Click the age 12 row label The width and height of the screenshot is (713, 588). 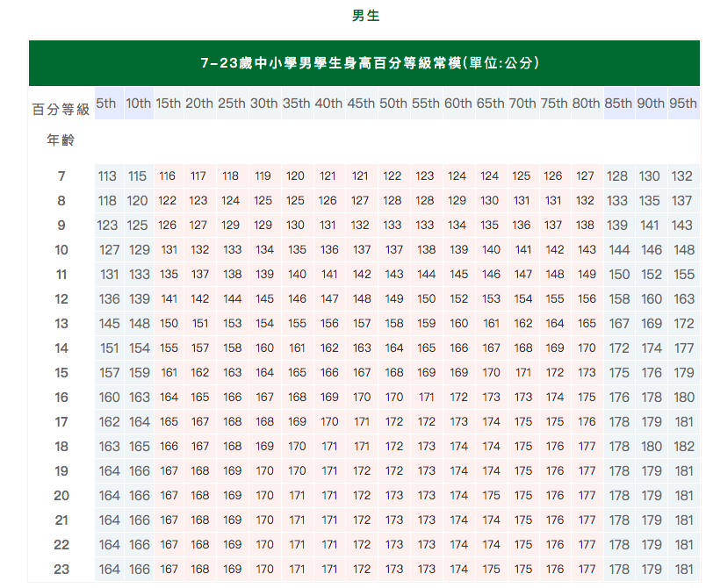[61, 299]
